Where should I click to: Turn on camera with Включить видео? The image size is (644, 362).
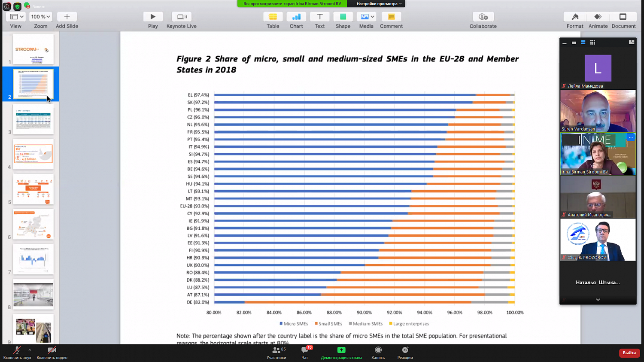click(52, 350)
